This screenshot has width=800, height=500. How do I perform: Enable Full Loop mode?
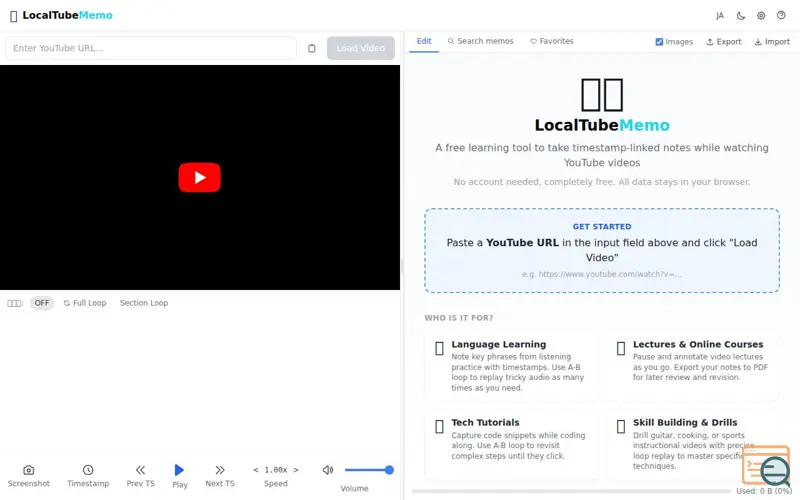85,303
